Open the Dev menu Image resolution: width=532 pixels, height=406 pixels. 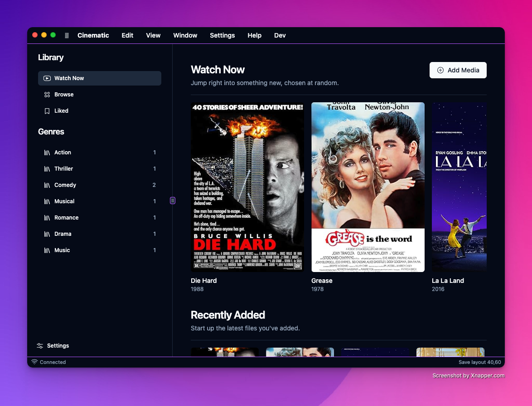coord(280,35)
